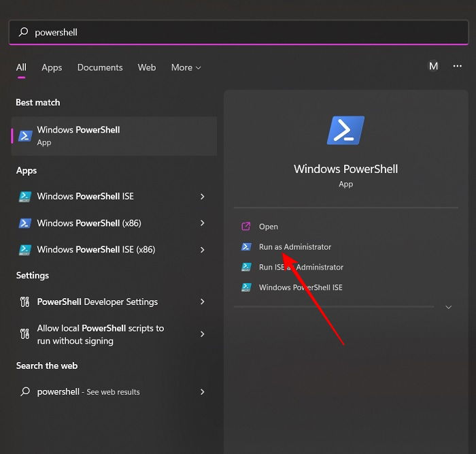Click the Windows PowerShell ISE (x86) icon

coord(25,250)
